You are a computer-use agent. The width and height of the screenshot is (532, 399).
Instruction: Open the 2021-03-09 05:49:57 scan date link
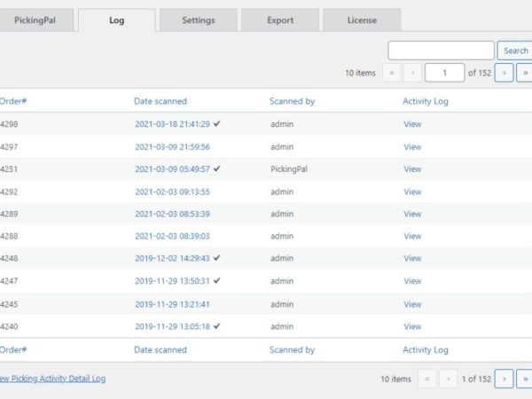click(172, 168)
